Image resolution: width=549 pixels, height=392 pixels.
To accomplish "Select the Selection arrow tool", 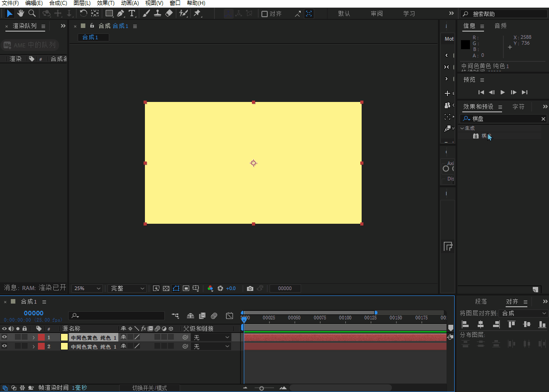I will coord(10,14).
